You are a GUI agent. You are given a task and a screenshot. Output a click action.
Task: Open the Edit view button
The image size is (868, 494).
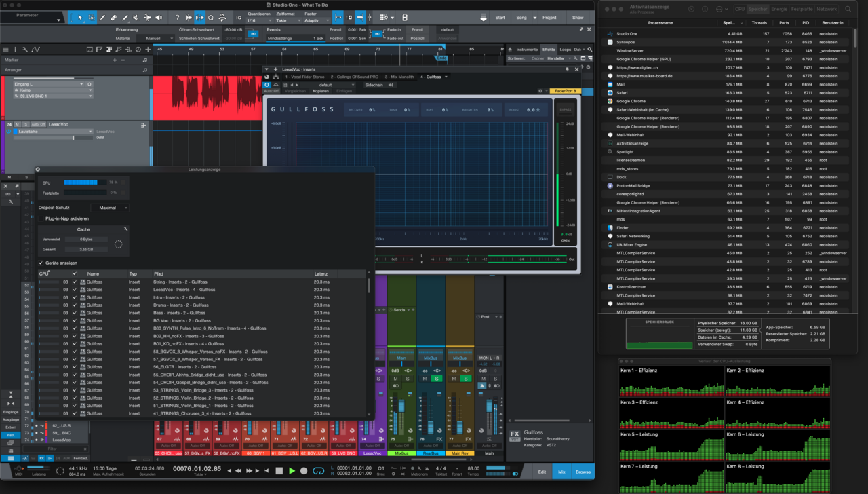(542, 472)
